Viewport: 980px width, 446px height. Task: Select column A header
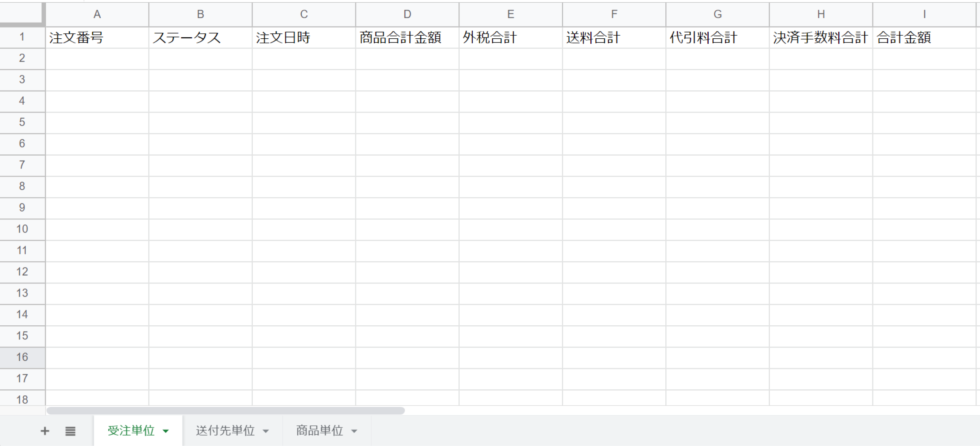pyautogui.click(x=97, y=15)
